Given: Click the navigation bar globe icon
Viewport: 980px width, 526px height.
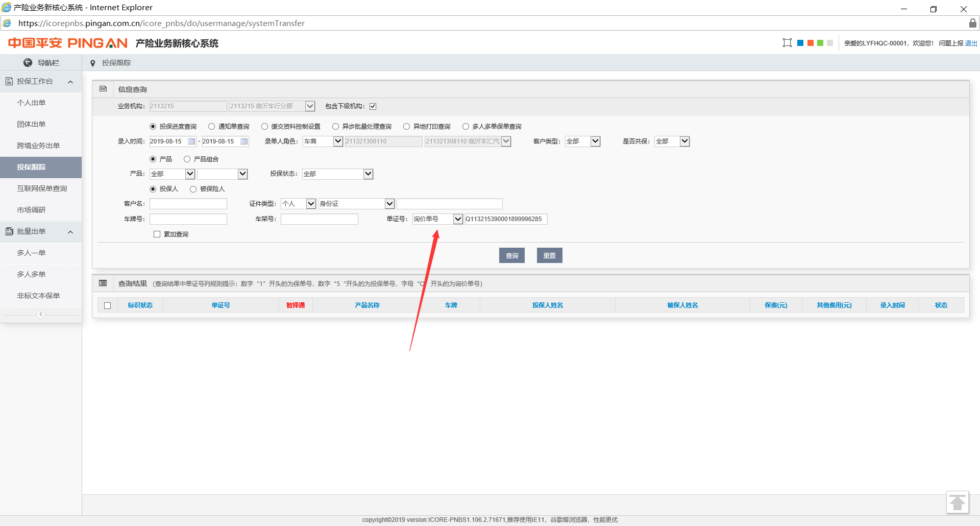Looking at the screenshot, I should pyautogui.click(x=28, y=62).
